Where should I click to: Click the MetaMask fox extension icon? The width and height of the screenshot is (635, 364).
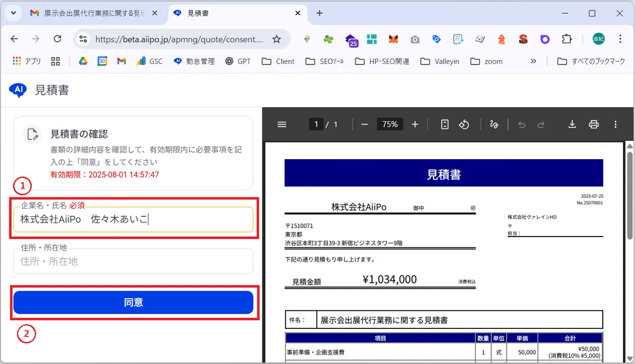point(393,39)
